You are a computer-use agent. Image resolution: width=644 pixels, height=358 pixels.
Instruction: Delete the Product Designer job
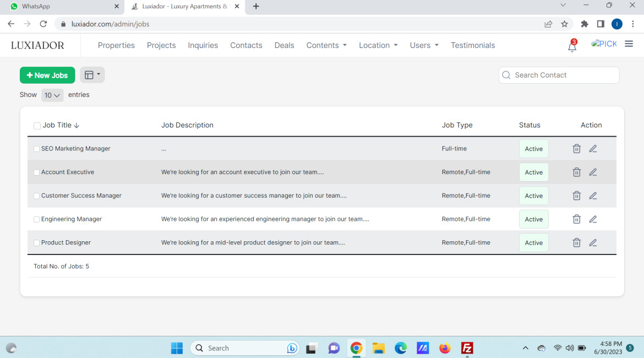[x=576, y=242]
